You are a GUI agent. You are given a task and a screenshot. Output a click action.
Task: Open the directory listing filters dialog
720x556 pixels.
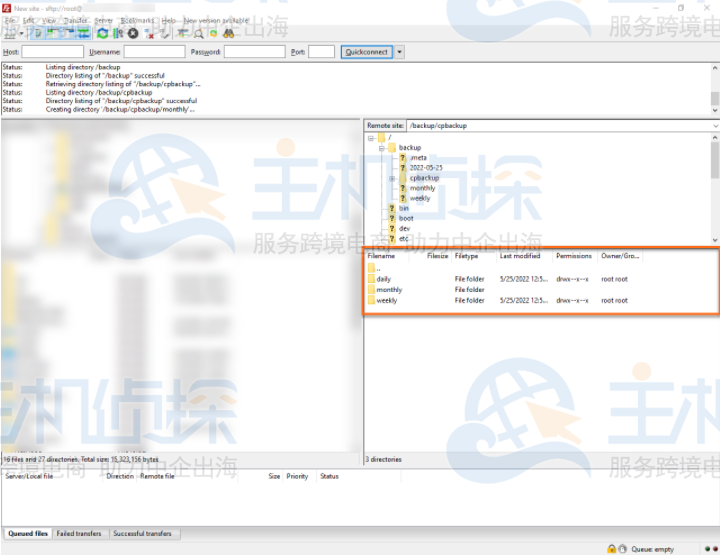pos(183,34)
